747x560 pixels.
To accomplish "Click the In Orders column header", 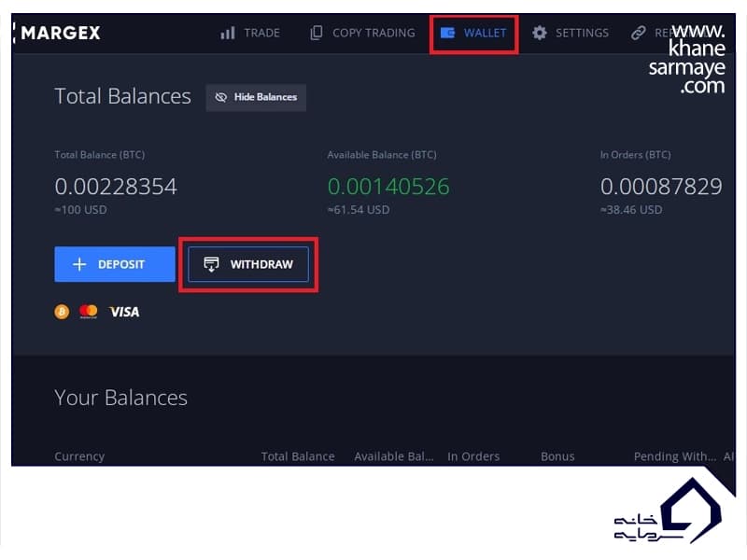I will point(473,456).
